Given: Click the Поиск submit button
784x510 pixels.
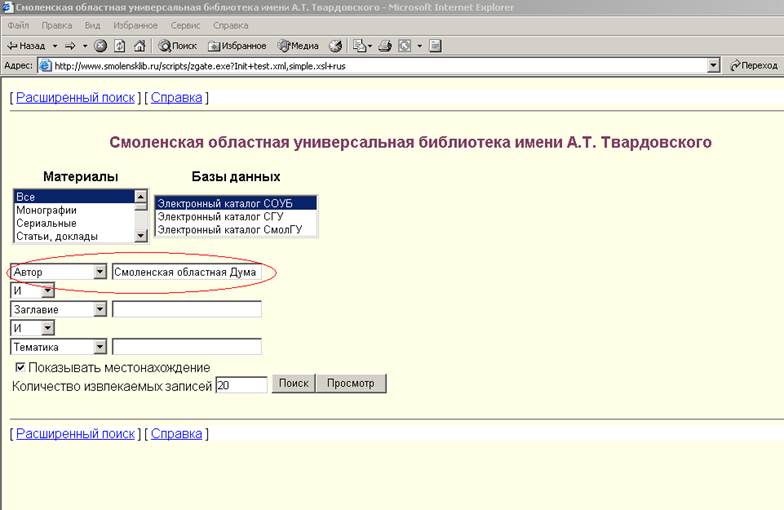Looking at the screenshot, I should click(x=294, y=384).
